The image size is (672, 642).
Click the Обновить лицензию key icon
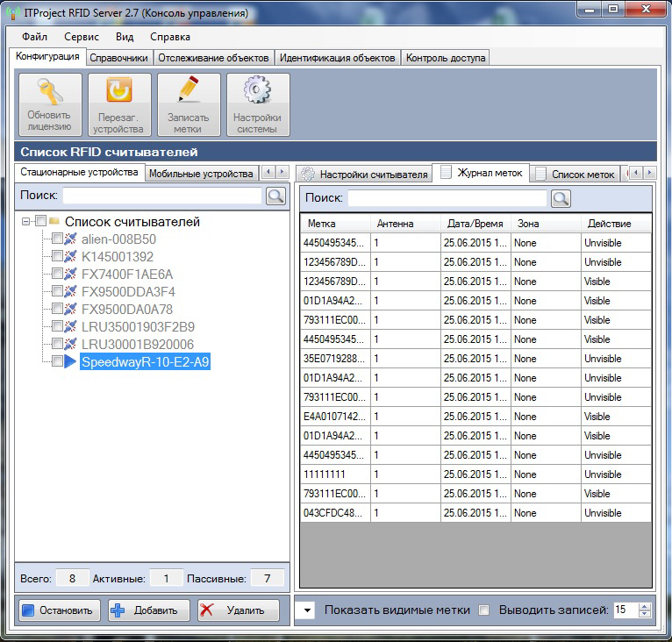(50, 104)
